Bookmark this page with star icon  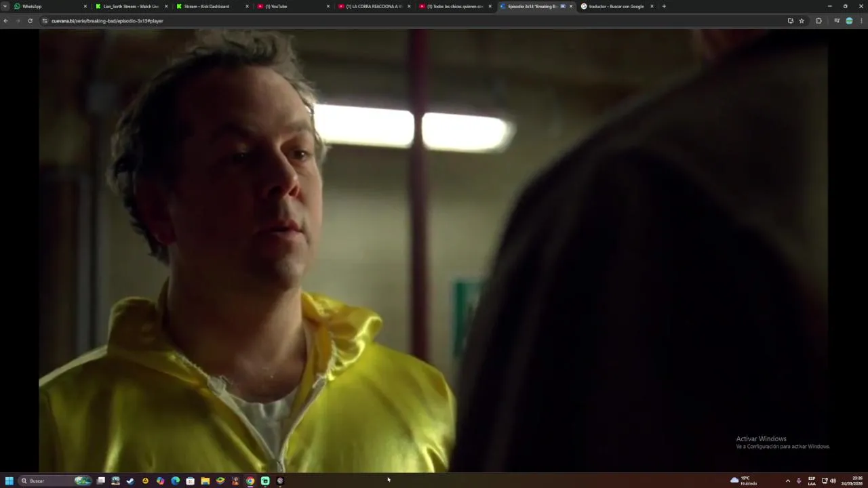click(x=802, y=21)
